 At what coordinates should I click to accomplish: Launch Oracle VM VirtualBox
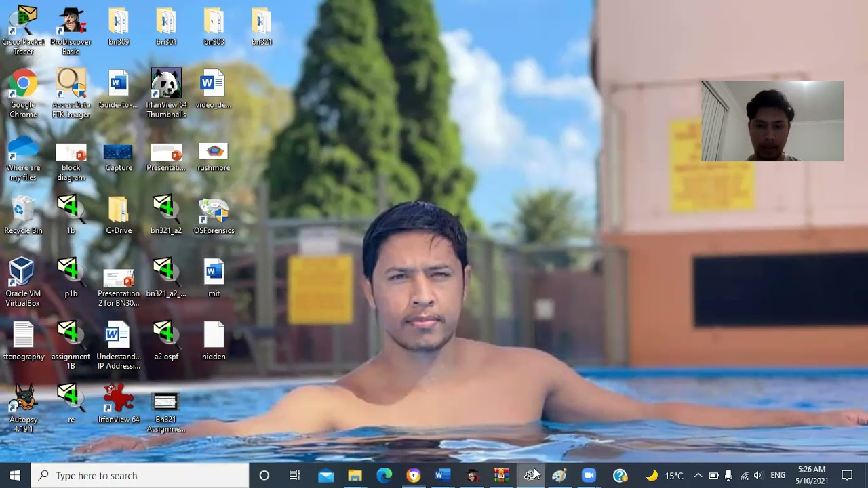(x=23, y=282)
